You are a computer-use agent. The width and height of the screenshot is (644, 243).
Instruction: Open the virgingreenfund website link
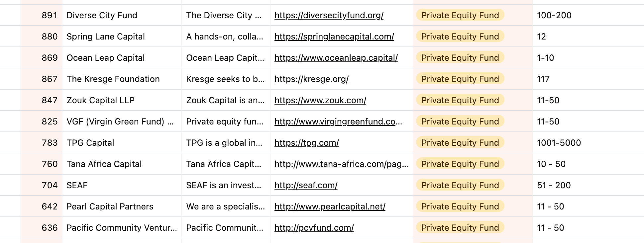pos(338,121)
